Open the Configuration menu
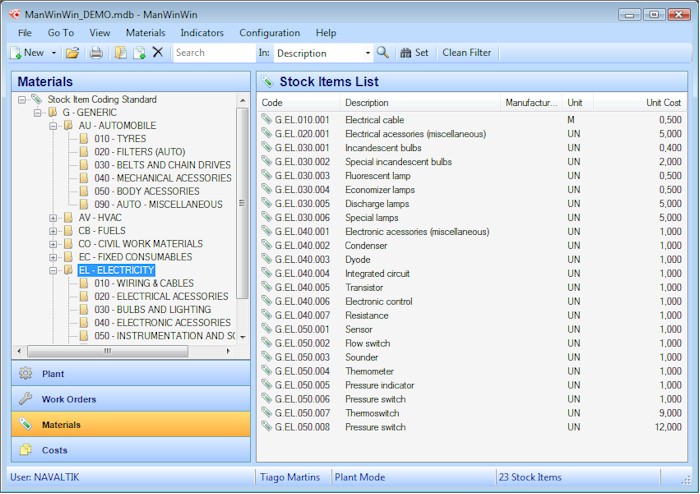This screenshot has height=494, width=700. click(x=270, y=33)
